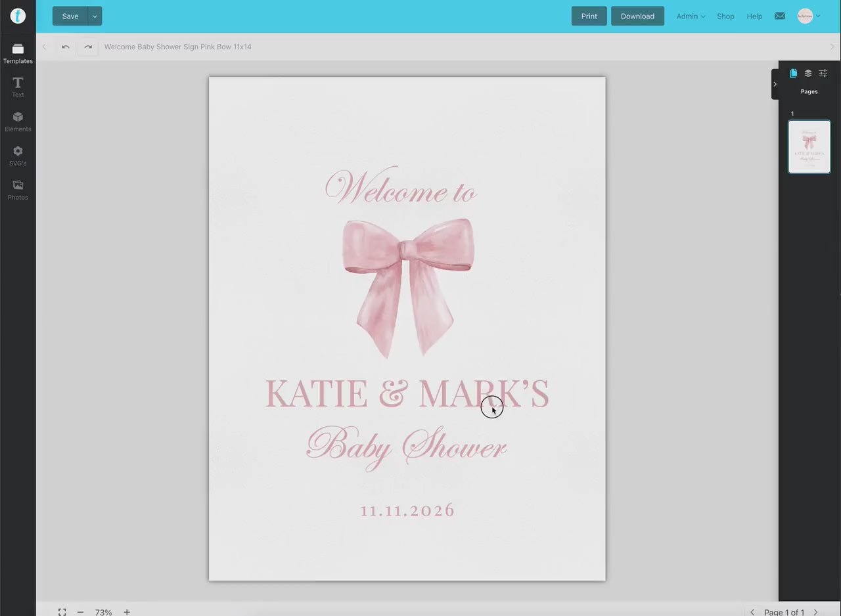Select the 11.11.2026 date text
Screen dimensions: 841x616
(x=407, y=510)
